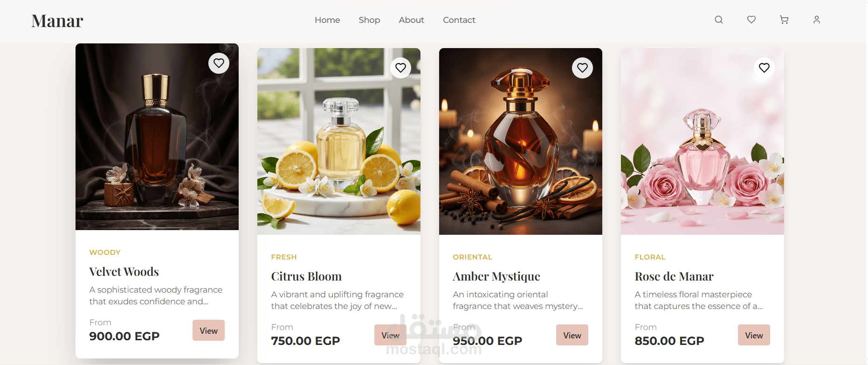Favorite Amber Mystique with heart icon
Viewport: 868px width, 365px height.
[582, 68]
